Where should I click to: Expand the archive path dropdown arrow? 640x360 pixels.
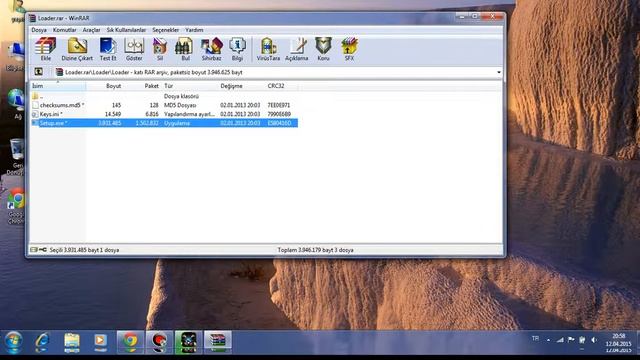[x=499, y=72]
